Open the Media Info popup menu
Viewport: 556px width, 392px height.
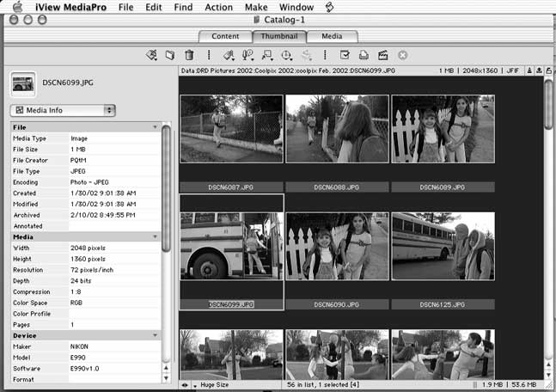(63, 110)
